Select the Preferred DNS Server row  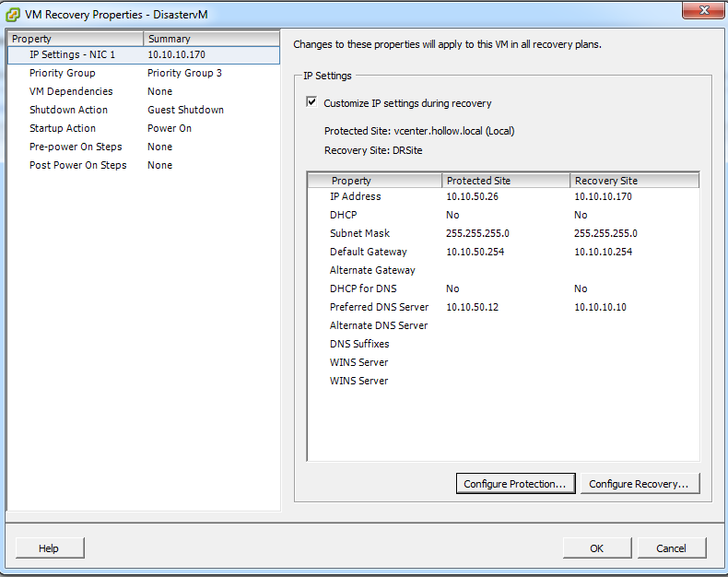tap(379, 307)
